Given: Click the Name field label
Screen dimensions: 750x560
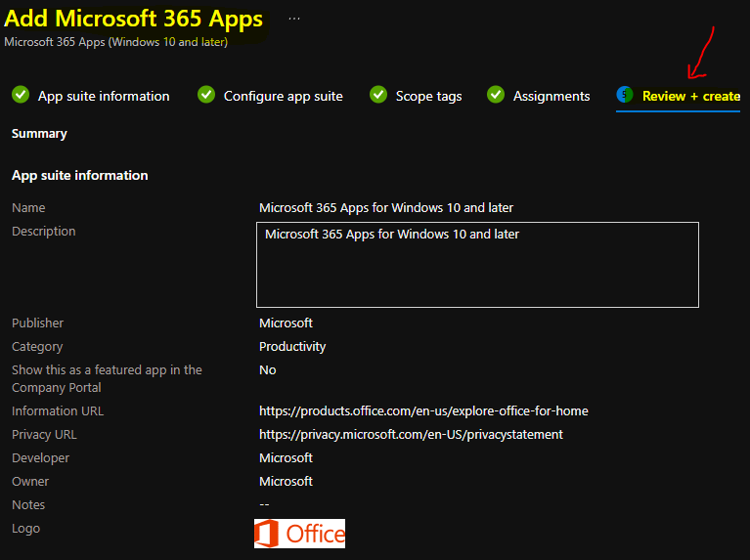Looking at the screenshot, I should click(x=28, y=207).
